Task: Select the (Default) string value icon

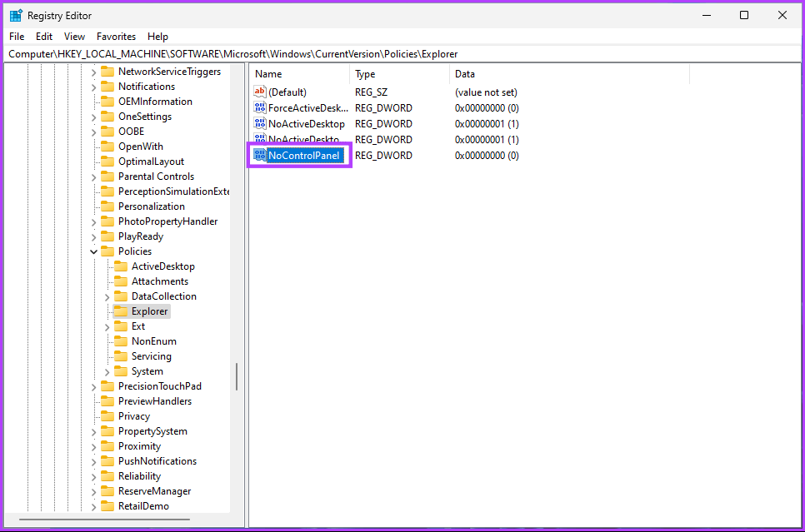Action: tap(260, 92)
